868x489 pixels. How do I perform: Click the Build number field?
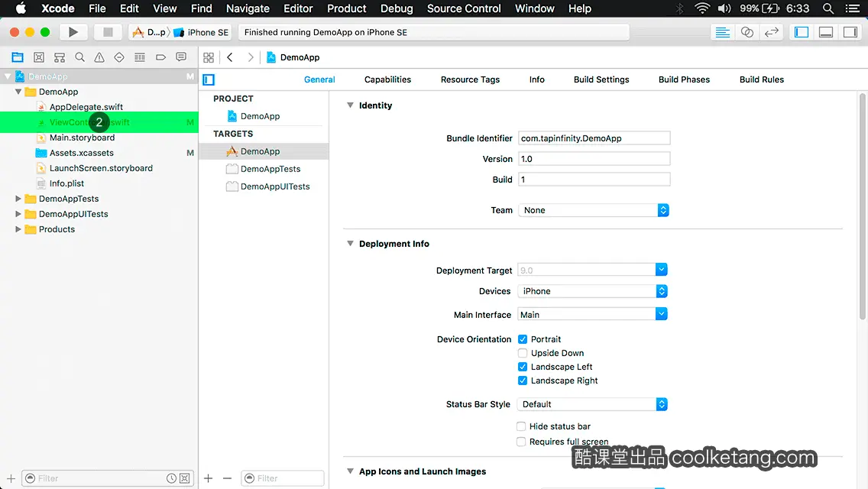click(594, 180)
